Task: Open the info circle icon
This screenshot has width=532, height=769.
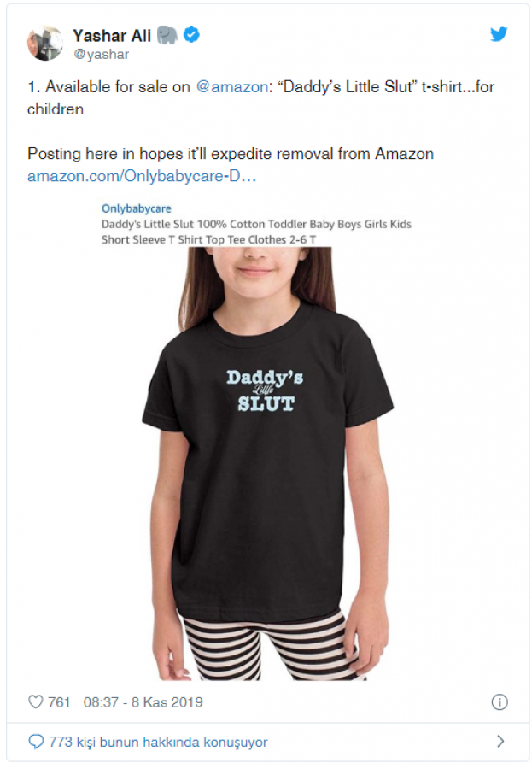Action: point(500,702)
